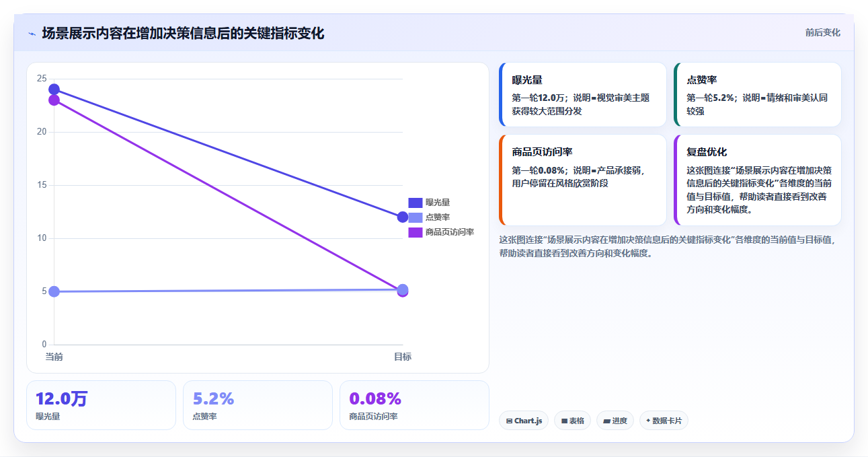Click the text 第一轮5.2% in 点赞率 card
868x457 pixels.
(x=711, y=98)
